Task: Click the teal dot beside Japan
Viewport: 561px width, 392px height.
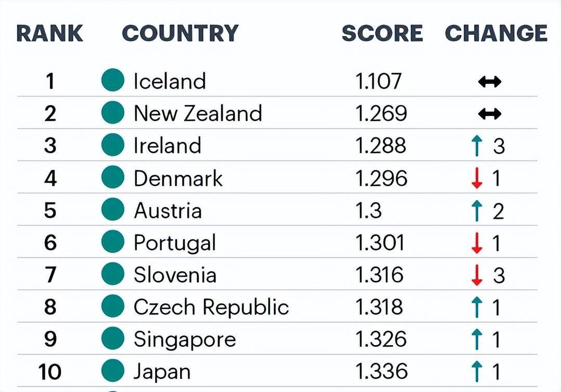Action: click(x=113, y=371)
